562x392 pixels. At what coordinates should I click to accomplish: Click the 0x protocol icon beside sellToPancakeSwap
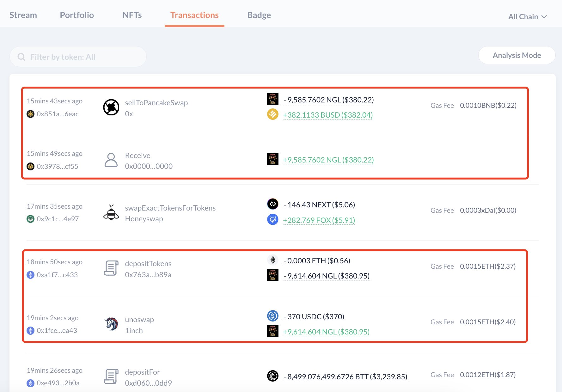[x=111, y=107]
